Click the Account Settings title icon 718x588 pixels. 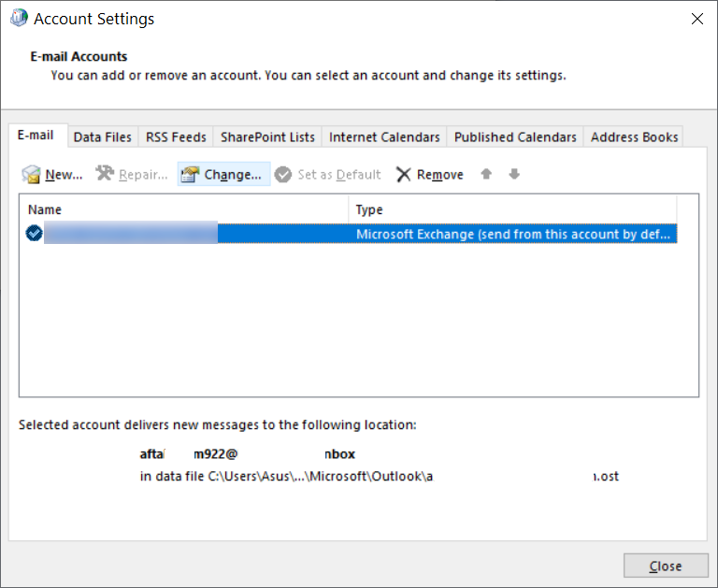pos(19,19)
